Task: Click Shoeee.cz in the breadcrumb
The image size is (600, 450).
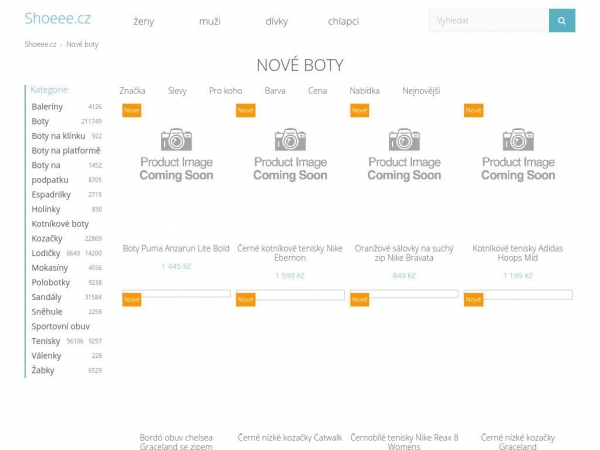Action: [x=40, y=45]
